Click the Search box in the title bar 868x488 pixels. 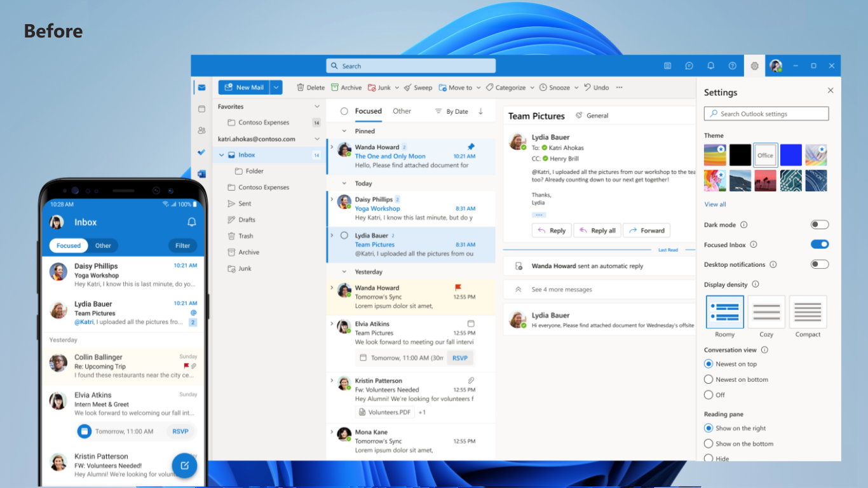pyautogui.click(x=410, y=66)
